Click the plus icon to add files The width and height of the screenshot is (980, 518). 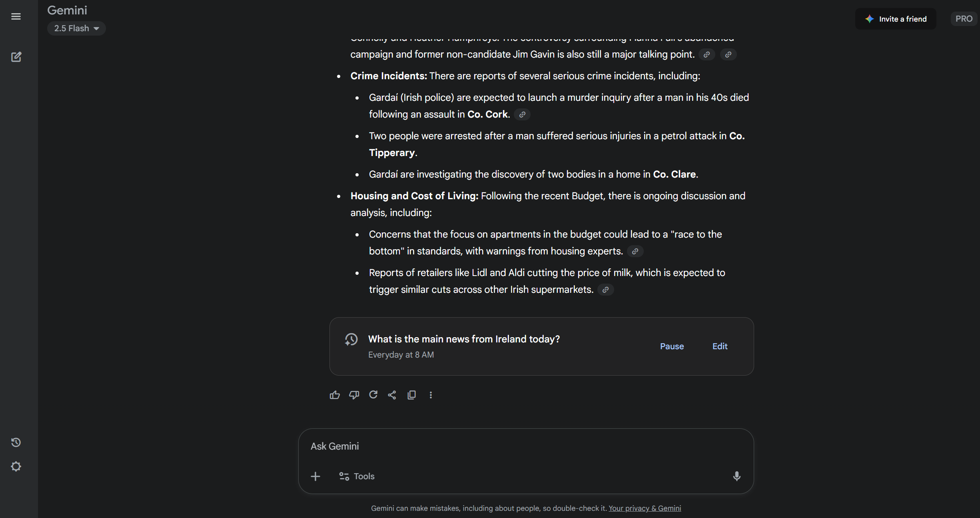pyautogui.click(x=315, y=476)
